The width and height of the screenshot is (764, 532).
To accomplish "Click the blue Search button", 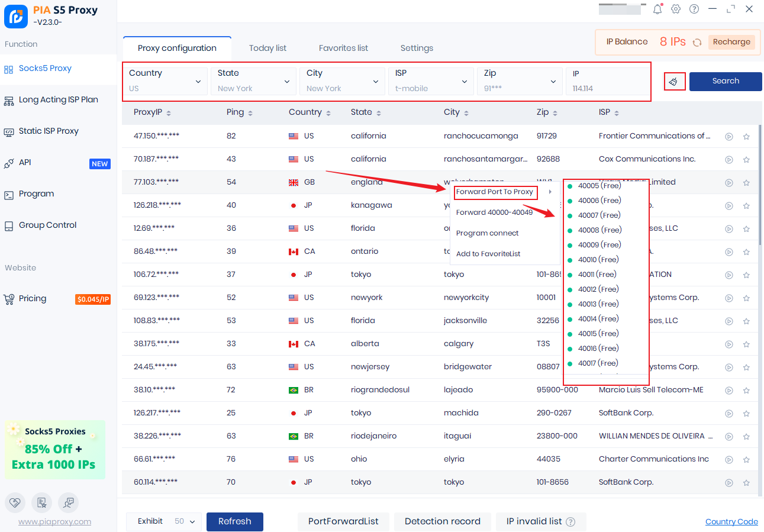I will click(726, 81).
